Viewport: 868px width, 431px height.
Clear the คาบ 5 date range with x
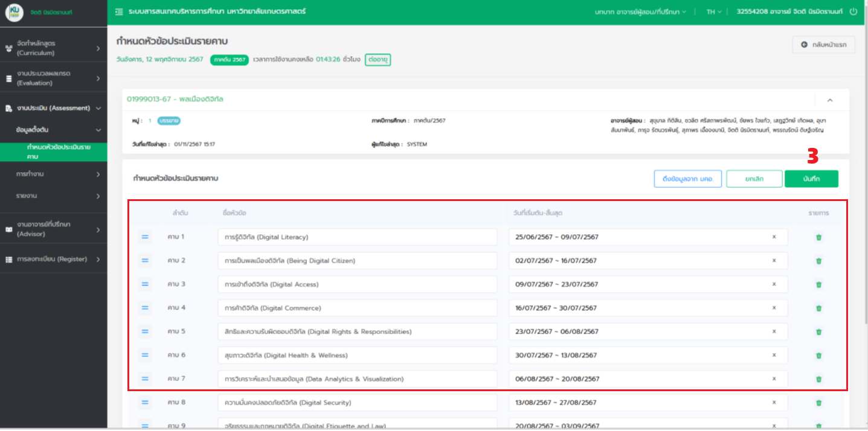tap(774, 331)
